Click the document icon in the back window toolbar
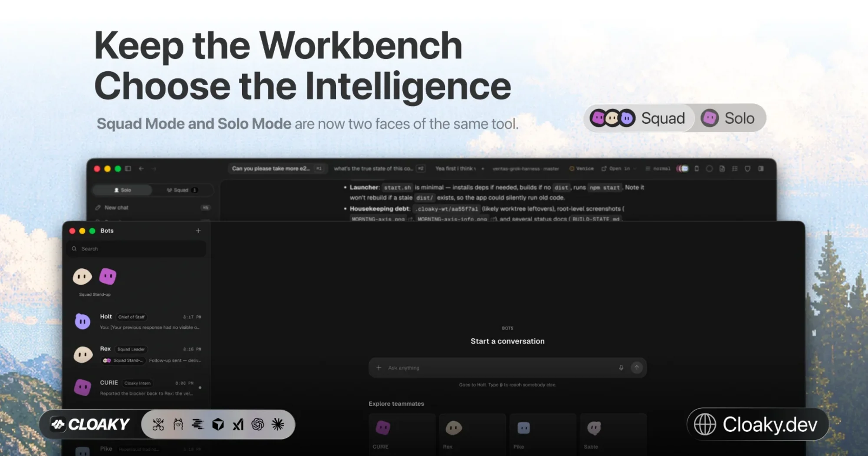The image size is (868, 456). coord(722,169)
